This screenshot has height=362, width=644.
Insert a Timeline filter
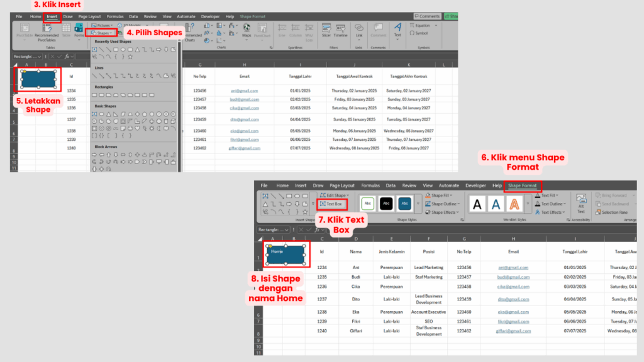(x=340, y=30)
